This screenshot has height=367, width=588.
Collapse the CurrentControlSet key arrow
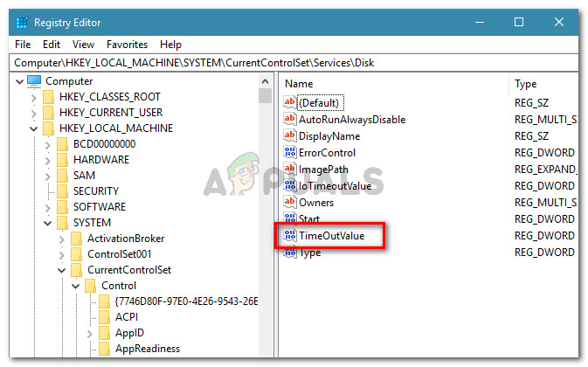[x=62, y=271]
